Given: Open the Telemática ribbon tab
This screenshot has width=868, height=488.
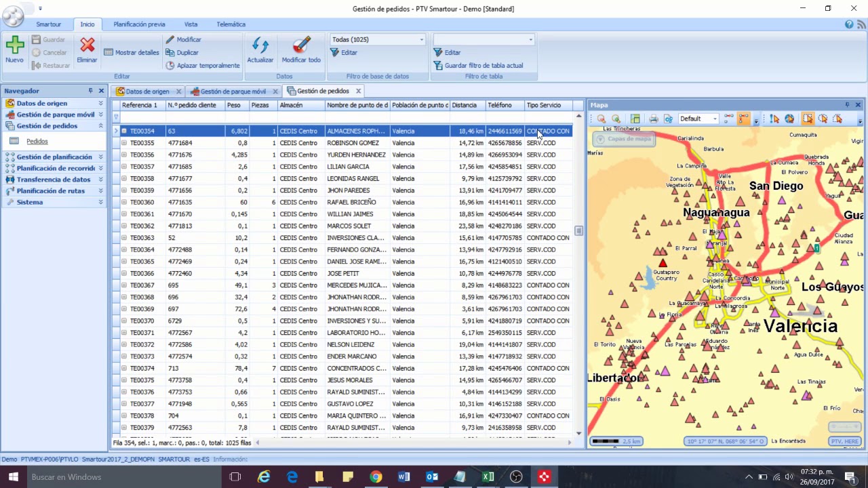Looking at the screenshot, I should coord(231,24).
